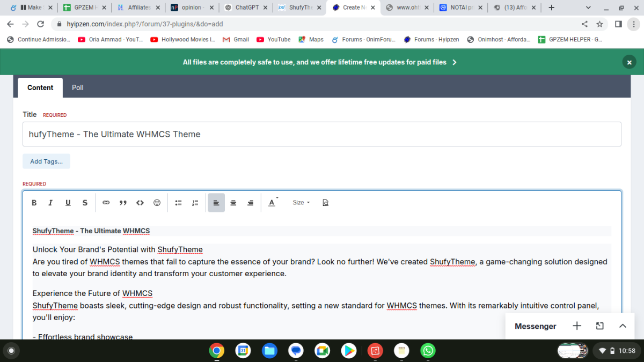Viewport: 644px width, 362px height.
Task: Toggle italic formatting in editor
Action: click(x=51, y=203)
